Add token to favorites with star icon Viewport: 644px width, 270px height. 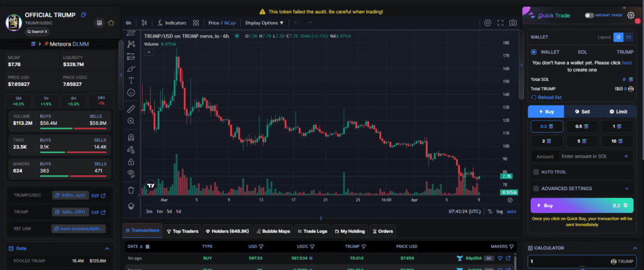pyautogui.click(x=111, y=23)
